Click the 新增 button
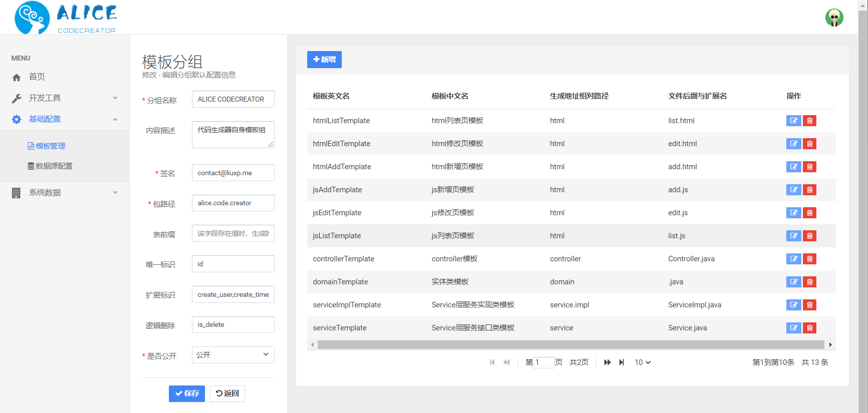Screen dimensions: 868x413 [324, 60]
